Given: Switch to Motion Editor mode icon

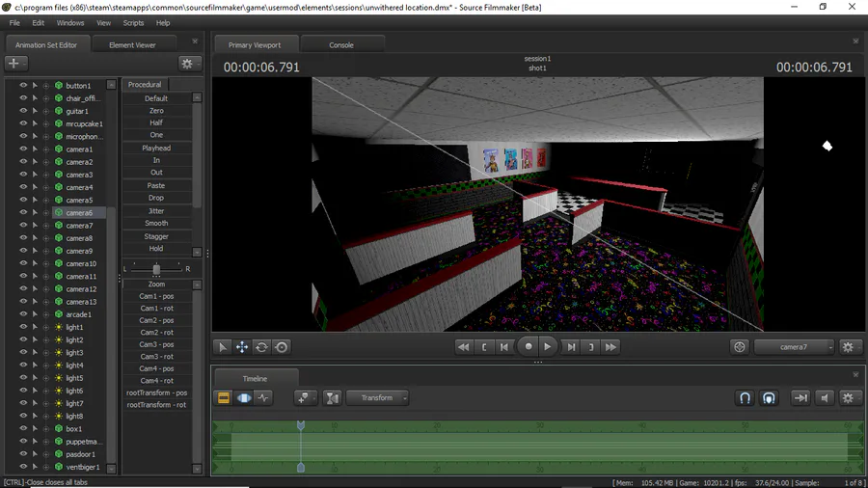Looking at the screenshot, I should point(244,397).
